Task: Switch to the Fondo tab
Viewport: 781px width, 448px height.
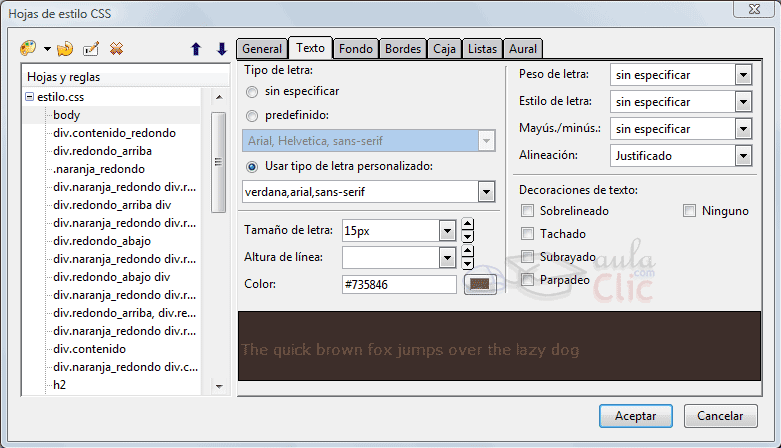Action: pos(356,48)
